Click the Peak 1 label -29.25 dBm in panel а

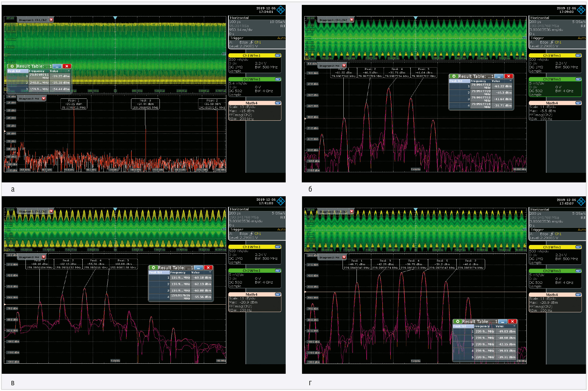74,104
